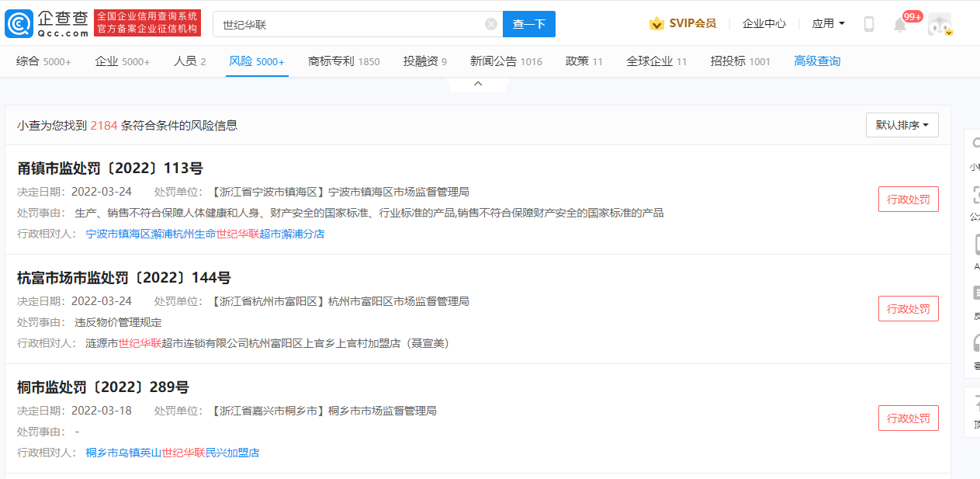
Task: Switch to the 人员 tab
Action: pyautogui.click(x=189, y=61)
